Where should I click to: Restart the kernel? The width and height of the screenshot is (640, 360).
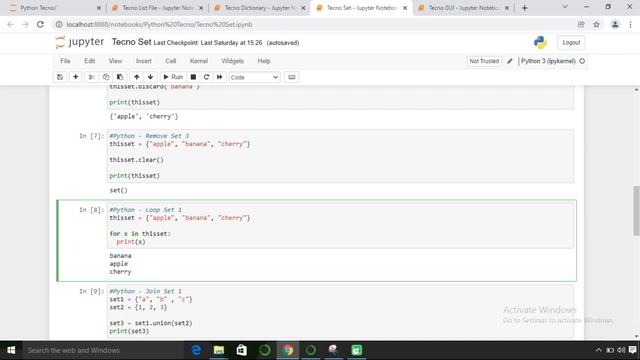tap(207, 77)
